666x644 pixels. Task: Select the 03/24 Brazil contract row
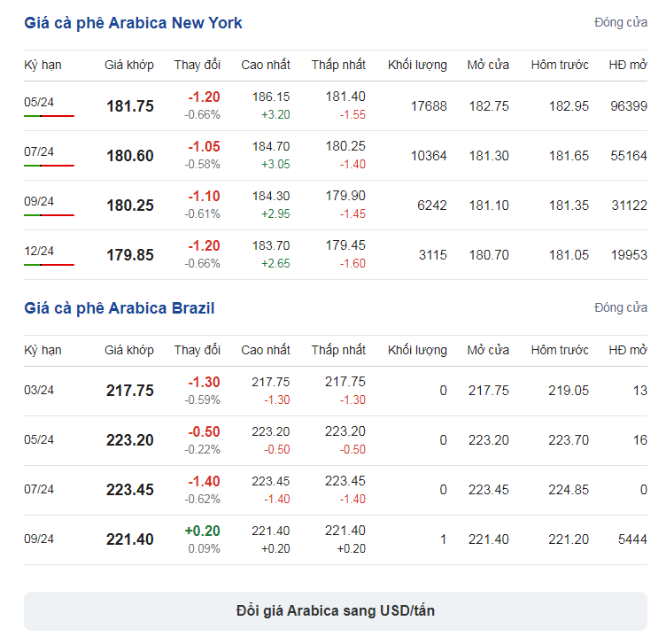(336, 391)
